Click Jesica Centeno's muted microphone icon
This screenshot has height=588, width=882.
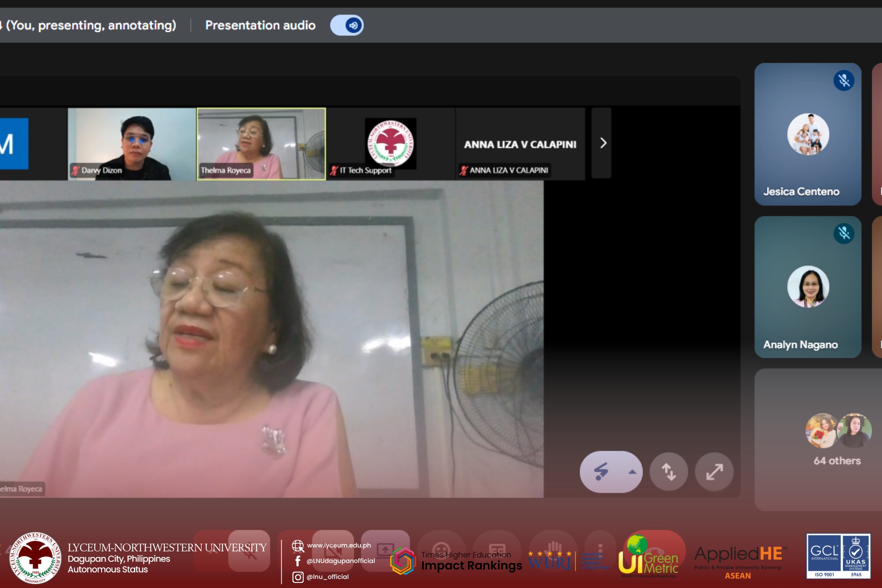tap(844, 81)
